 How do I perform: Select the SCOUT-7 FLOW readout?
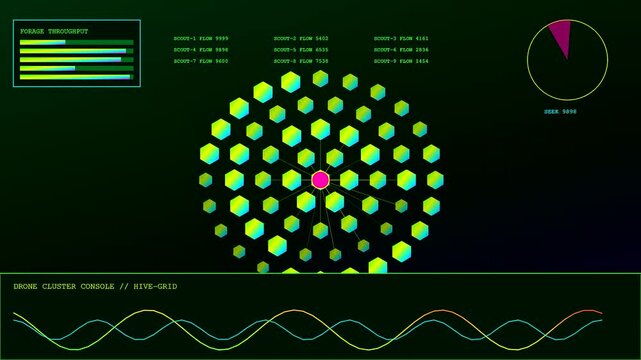[201, 61]
